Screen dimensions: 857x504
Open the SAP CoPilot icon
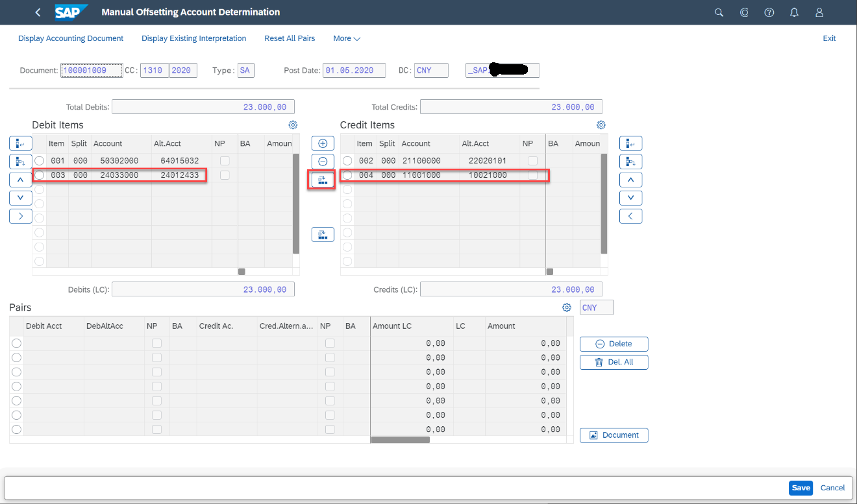(x=744, y=12)
